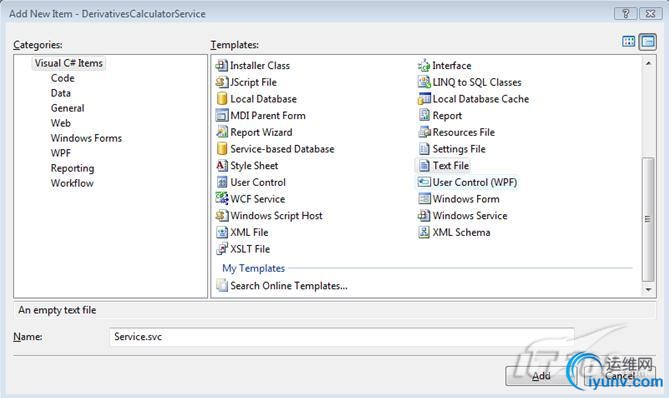The height and width of the screenshot is (398, 669).
Task: Select the Interface template icon
Action: pyautogui.click(x=424, y=65)
